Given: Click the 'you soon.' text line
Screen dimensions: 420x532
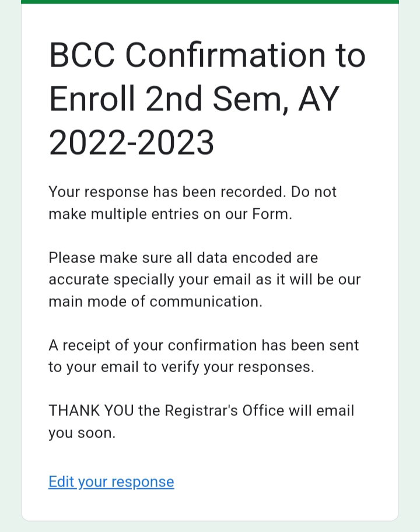Looking at the screenshot, I should pos(82,433).
